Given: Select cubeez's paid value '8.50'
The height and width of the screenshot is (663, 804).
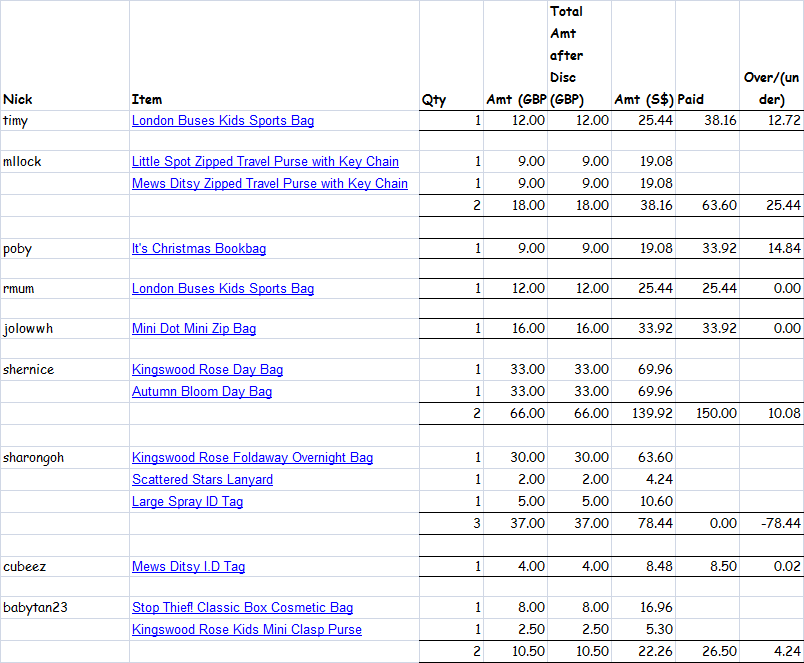Looking at the screenshot, I should click(708, 567).
